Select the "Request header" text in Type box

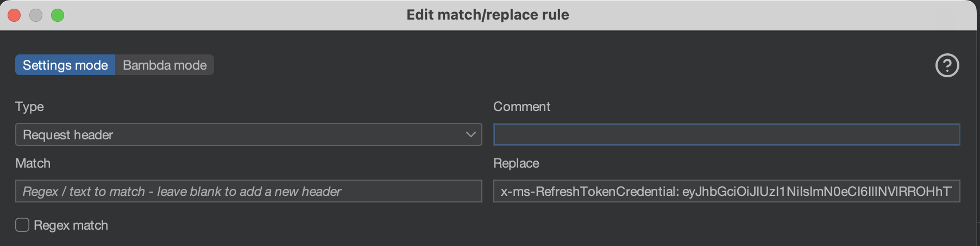[68, 135]
